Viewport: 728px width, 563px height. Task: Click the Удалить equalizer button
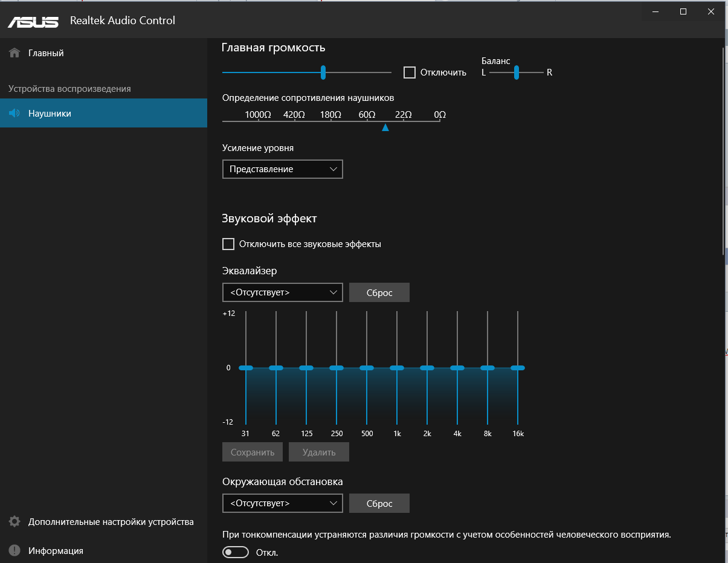coord(319,452)
